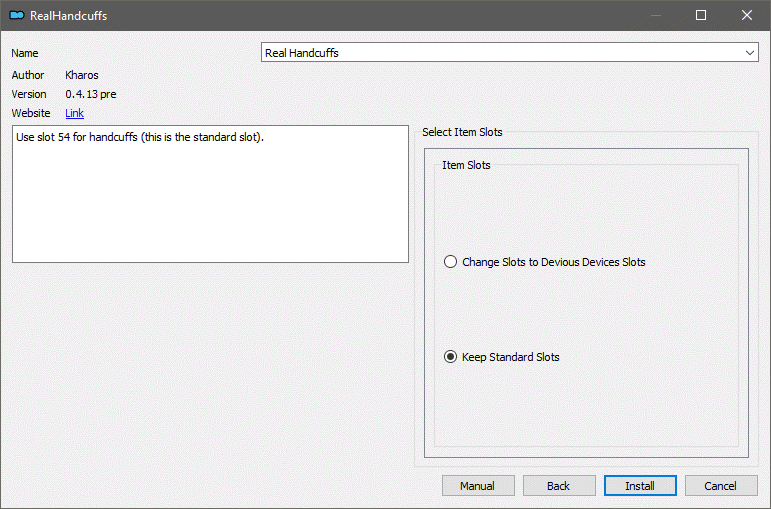This screenshot has height=509, width=771.
Task: Click the Item Slots group label
Action: pyautogui.click(x=466, y=165)
